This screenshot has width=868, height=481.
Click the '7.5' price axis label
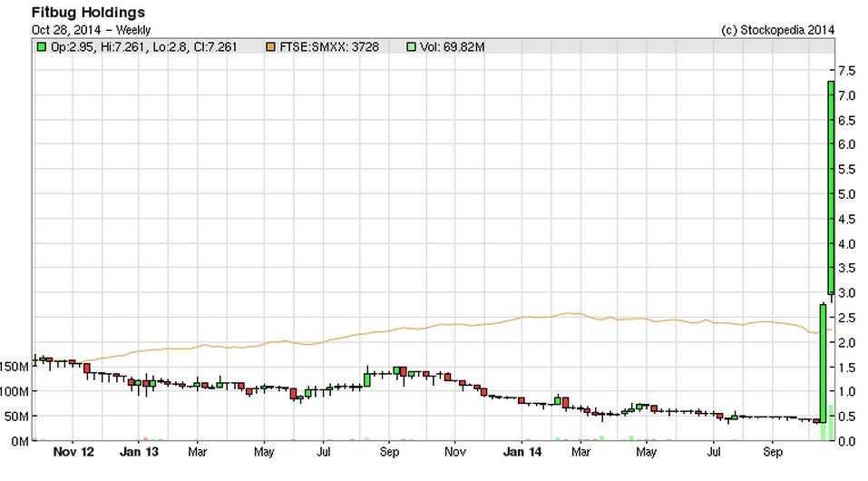coord(846,71)
